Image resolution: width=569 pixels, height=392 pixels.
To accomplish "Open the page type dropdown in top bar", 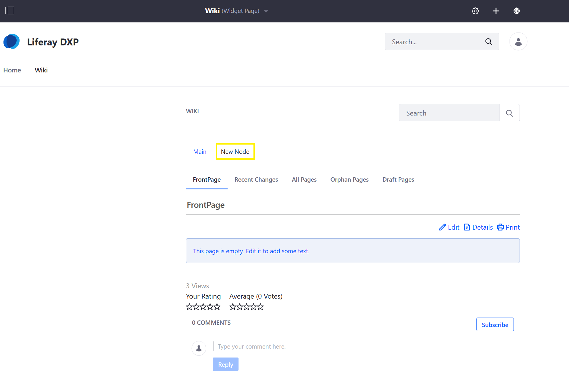I will click(x=267, y=11).
